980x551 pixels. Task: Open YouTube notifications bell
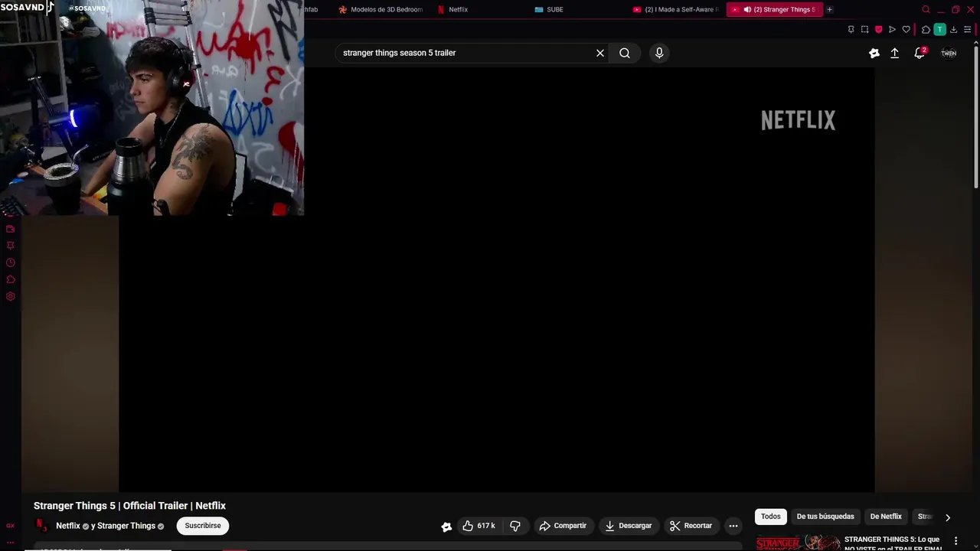920,53
